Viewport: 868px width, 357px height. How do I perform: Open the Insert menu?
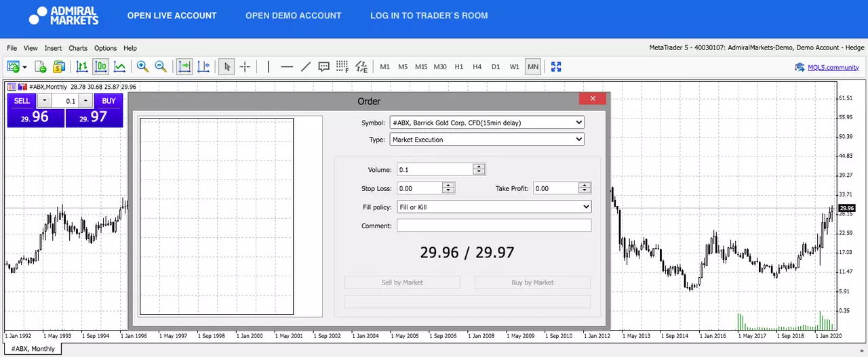(53, 48)
